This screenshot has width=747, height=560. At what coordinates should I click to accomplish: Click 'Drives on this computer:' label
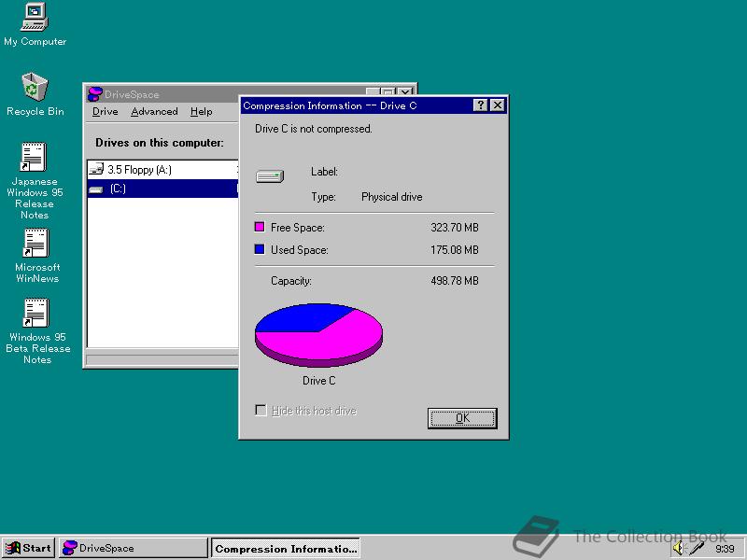pos(160,143)
